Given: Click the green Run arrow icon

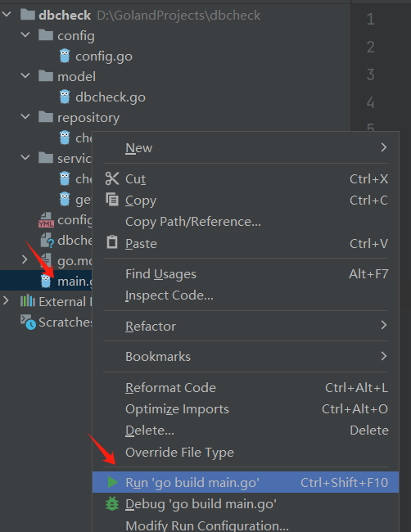Looking at the screenshot, I should (x=112, y=482).
